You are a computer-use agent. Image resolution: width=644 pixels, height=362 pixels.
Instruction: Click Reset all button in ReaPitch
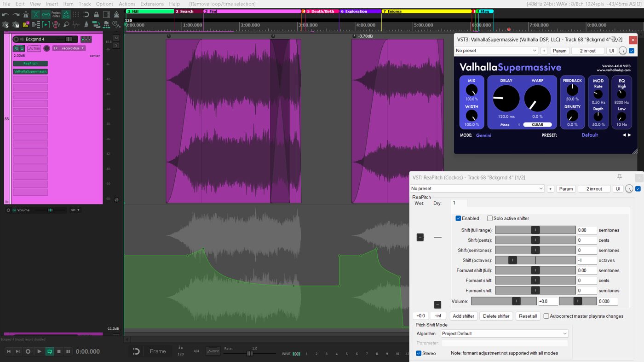(528, 316)
